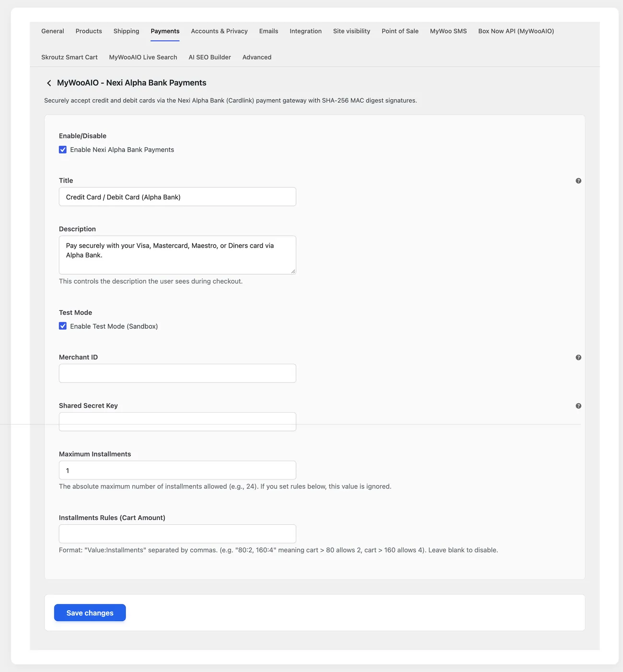Show help tooltip for Shared Secret Key

point(578,406)
